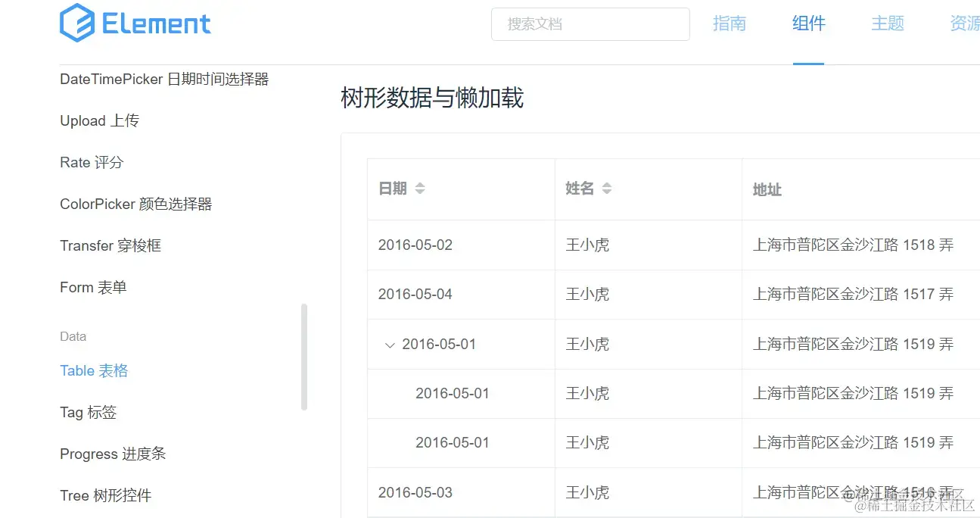
Task: Click the address ending 1518 弄
Action: point(853,245)
